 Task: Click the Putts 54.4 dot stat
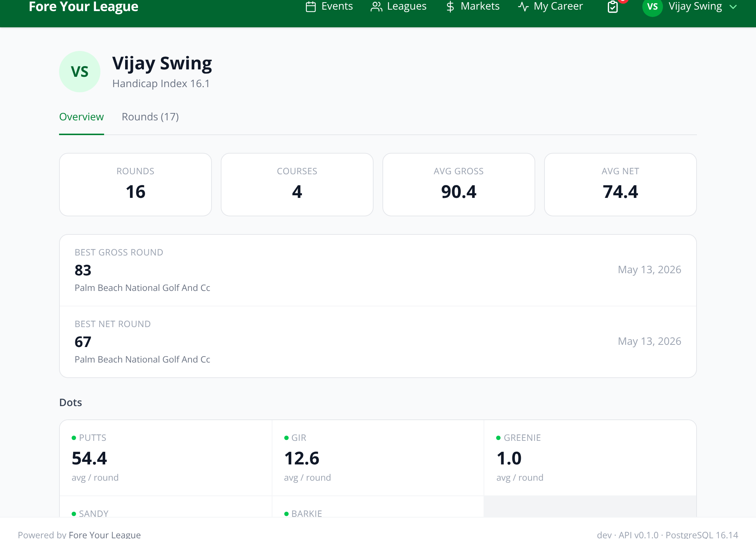click(166, 458)
